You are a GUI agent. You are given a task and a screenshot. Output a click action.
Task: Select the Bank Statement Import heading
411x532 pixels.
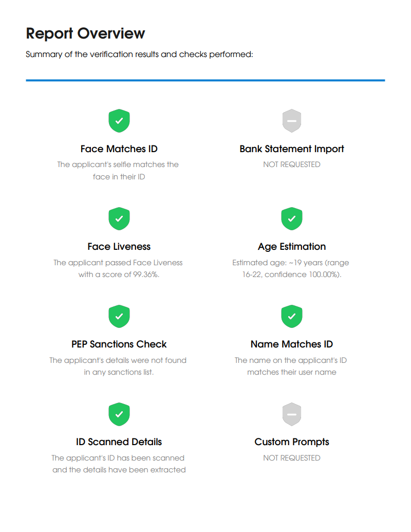292,149
